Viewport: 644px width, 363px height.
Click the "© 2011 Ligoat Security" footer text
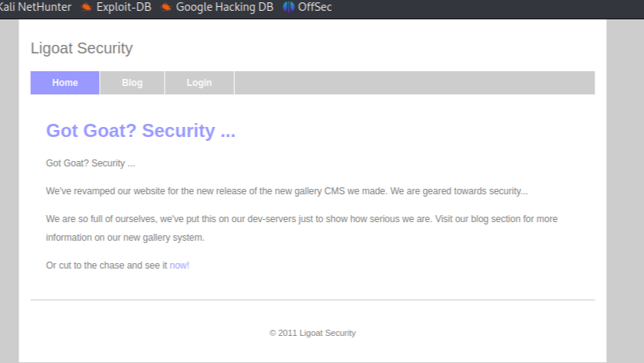[x=312, y=333]
